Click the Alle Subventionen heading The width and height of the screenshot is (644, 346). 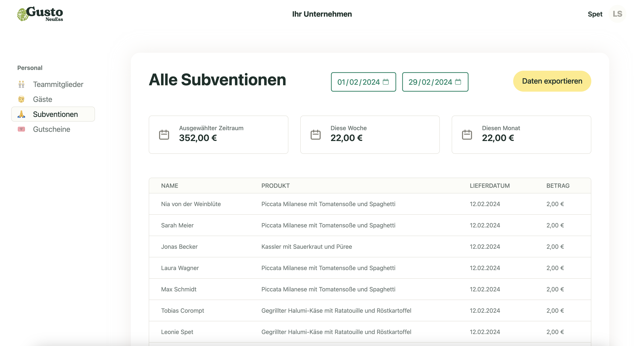tap(217, 80)
